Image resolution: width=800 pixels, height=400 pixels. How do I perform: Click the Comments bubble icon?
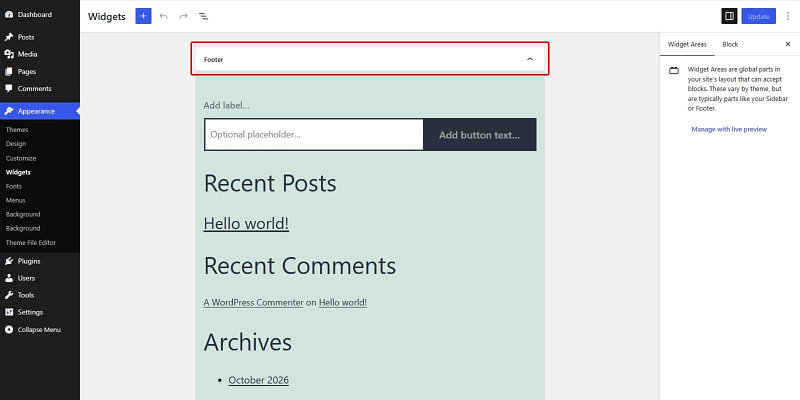[9, 88]
